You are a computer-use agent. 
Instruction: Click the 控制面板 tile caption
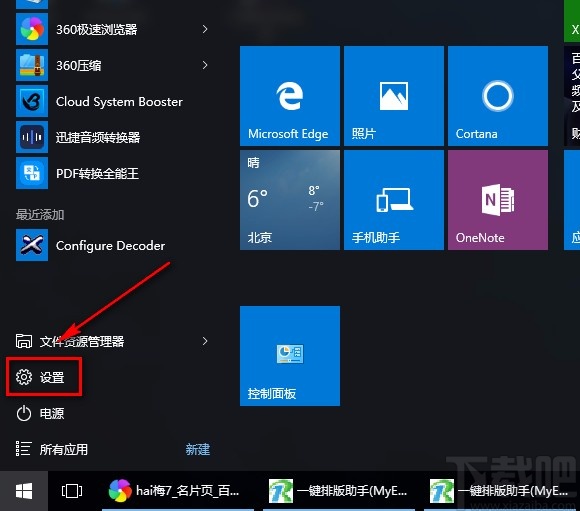tap(272, 393)
